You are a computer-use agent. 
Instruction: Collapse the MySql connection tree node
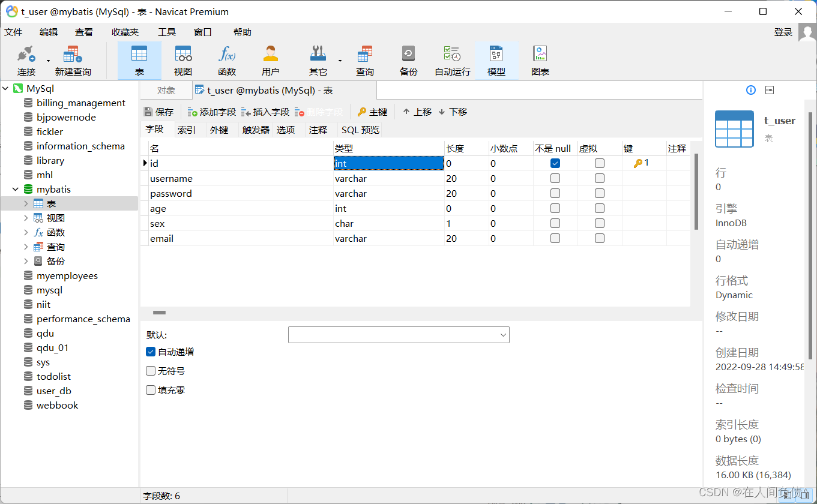5,89
